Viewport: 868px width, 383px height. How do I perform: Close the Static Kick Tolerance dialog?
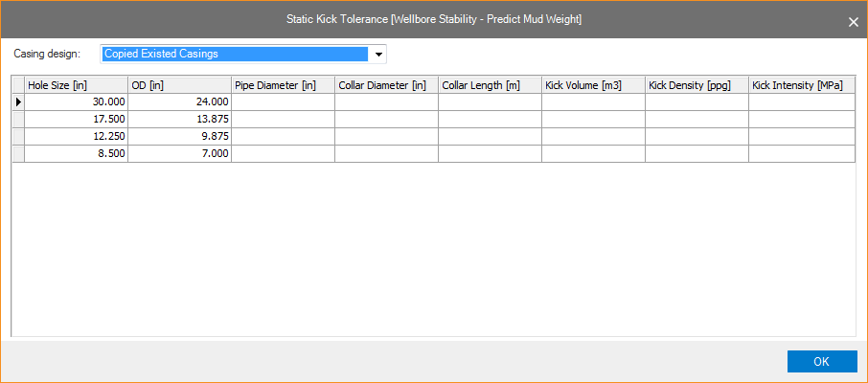point(853,21)
